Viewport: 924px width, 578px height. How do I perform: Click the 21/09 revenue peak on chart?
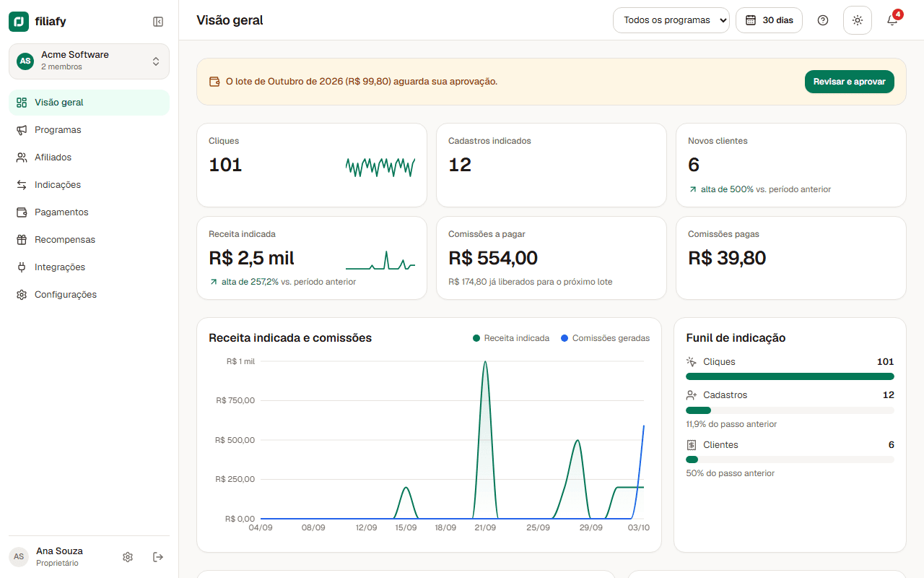click(x=485, y=362)
